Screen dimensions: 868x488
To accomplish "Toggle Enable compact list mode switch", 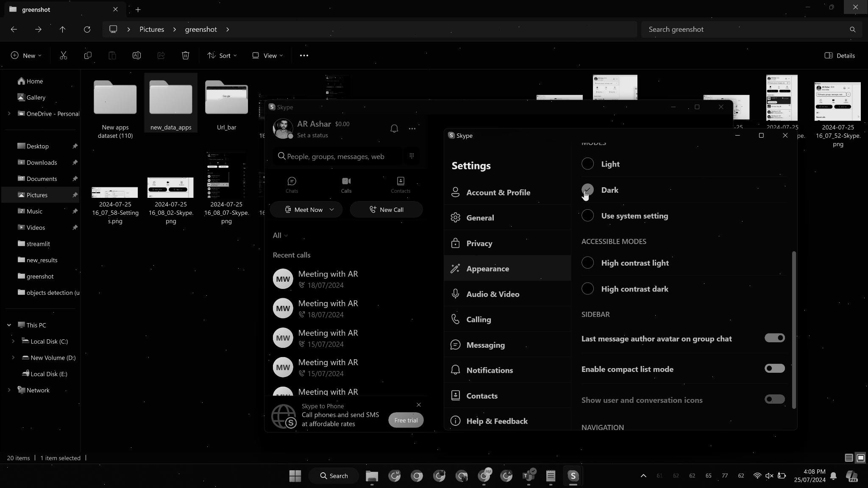I will tap(774, 369).
